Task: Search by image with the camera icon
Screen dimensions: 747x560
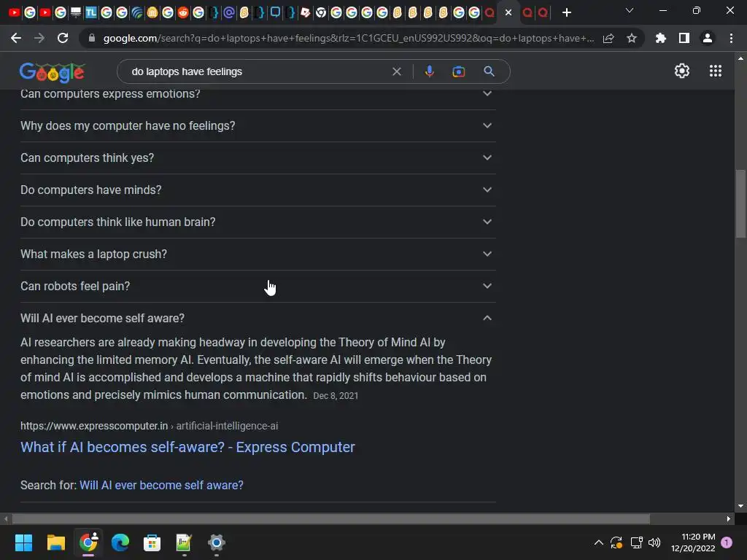Action: 458,71
